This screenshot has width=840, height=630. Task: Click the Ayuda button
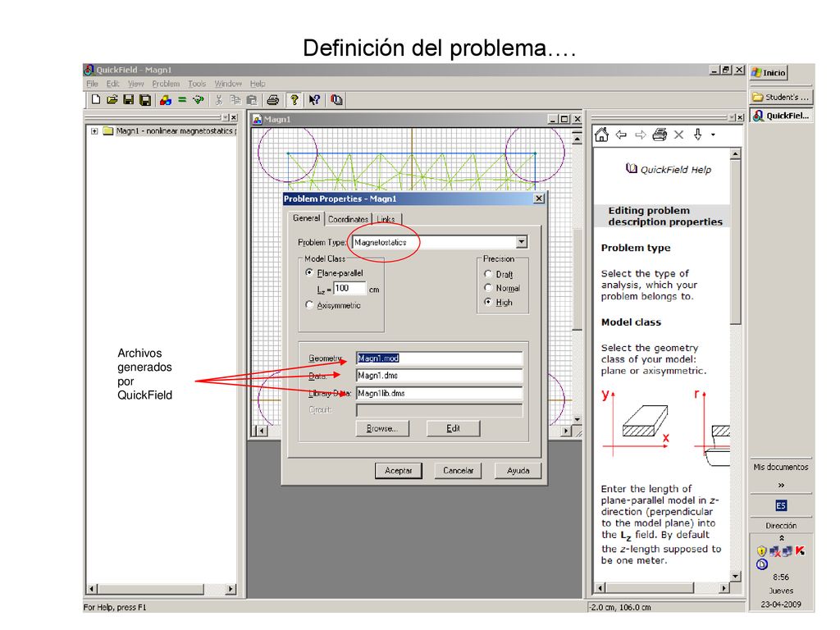pos(518,470)
